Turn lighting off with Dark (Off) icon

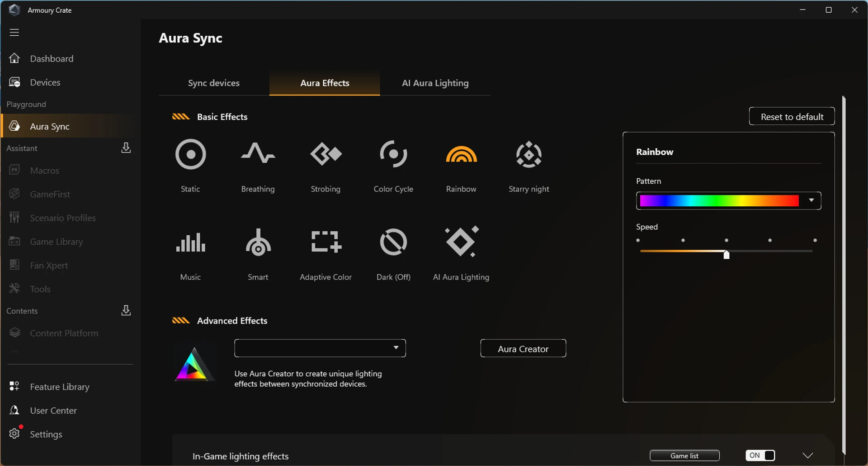click(x=393, y=242)
